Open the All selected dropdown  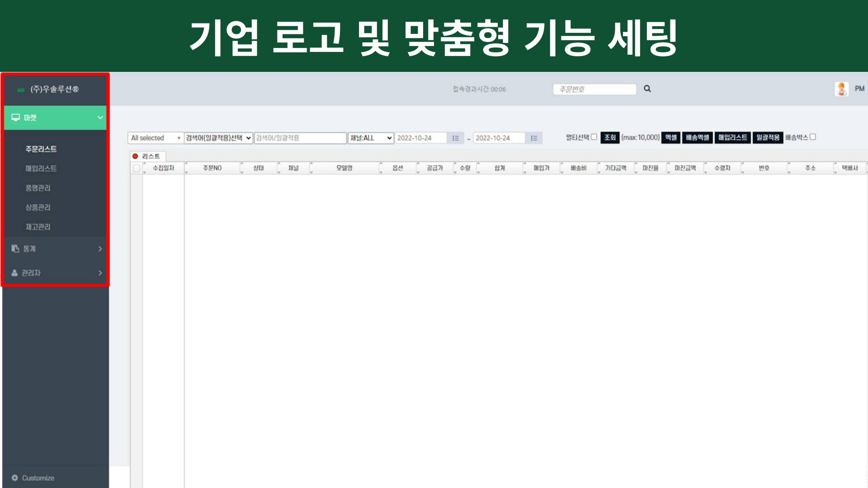(x=156, y=138)
